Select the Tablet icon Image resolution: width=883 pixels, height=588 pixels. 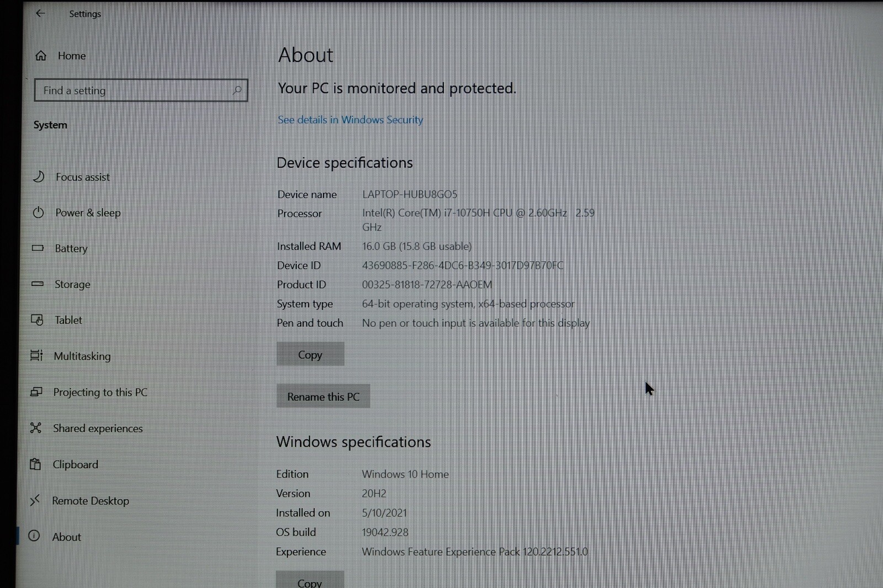[x=37, y=320]
